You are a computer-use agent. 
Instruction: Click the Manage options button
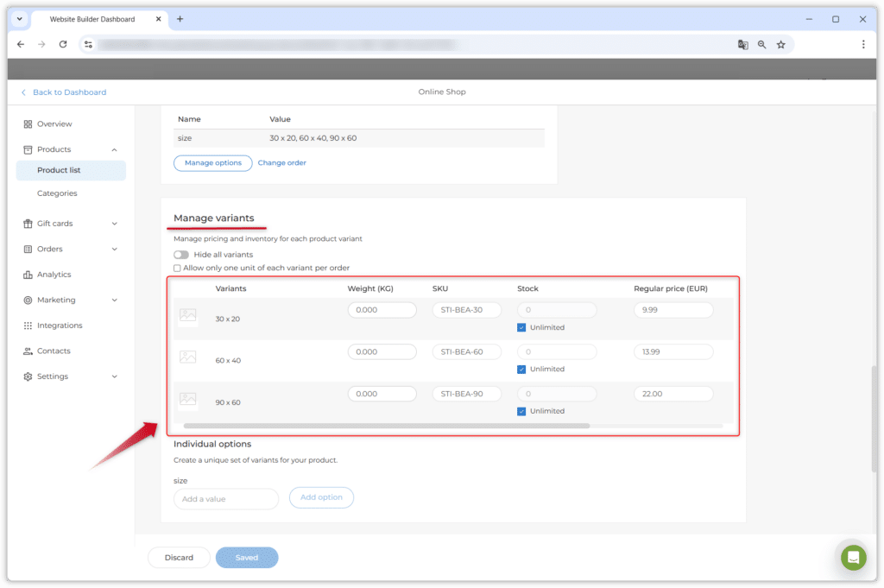coord(212,163)
